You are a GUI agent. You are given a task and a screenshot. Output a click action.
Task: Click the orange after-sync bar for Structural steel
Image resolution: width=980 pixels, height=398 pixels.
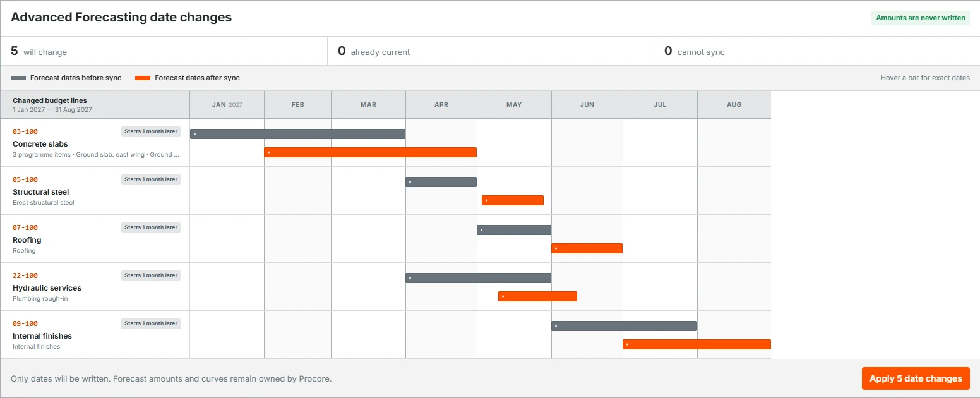point(513,200)
